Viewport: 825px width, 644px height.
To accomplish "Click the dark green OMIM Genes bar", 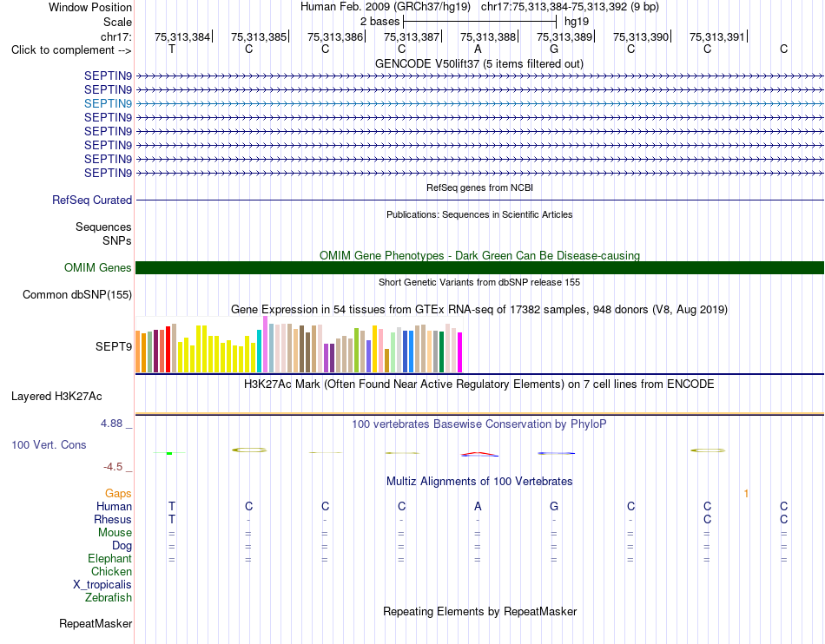I will [x=479, y=267].
